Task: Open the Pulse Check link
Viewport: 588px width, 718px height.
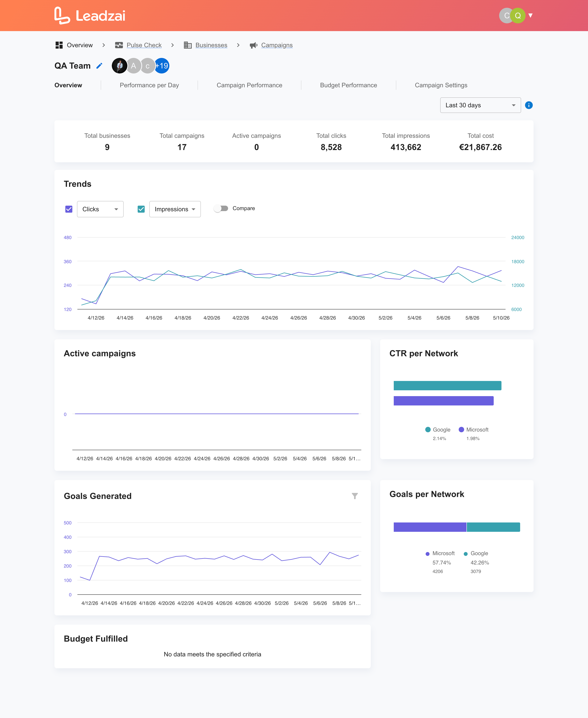Action: [x=144, y=45]
